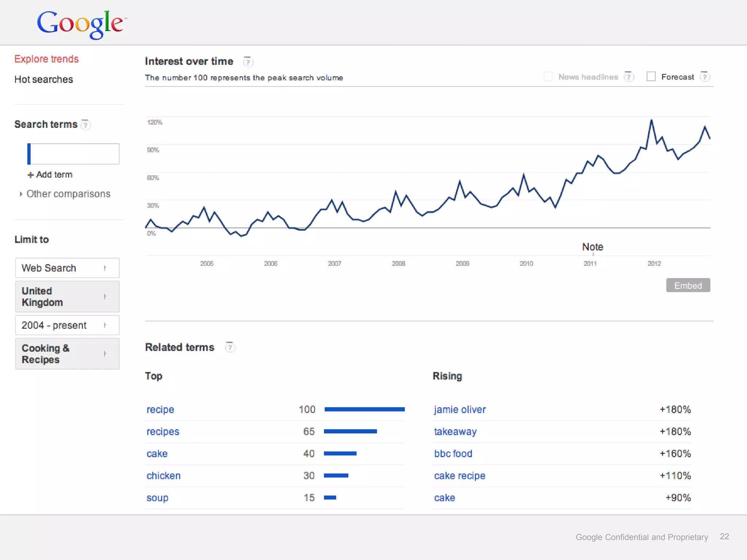This screenshot has height=560, width=747.
Task: Click the Rising column heading
Action: [447, 376]
